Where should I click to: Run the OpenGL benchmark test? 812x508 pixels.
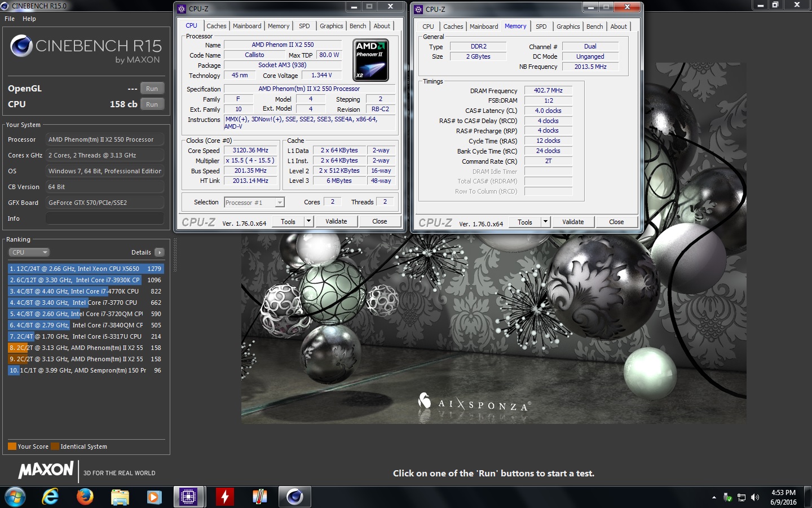[152, 89]
